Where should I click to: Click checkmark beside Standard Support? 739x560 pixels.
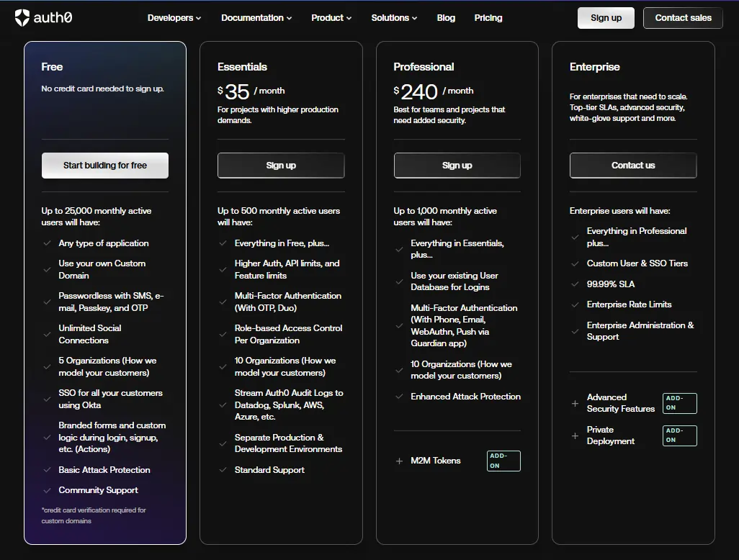[223, 470]
